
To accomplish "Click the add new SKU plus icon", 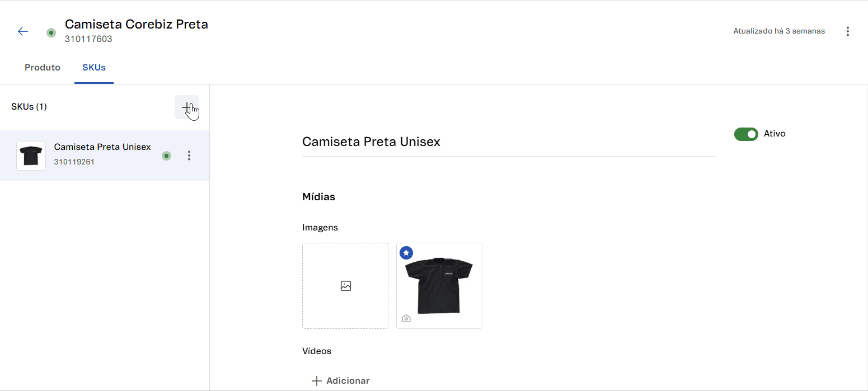I will click(187, 107).
